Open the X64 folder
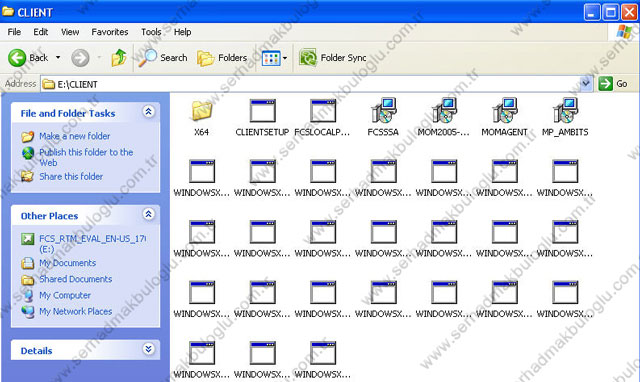The height and width of the screenshot is (382, 640). pos(202,111)
